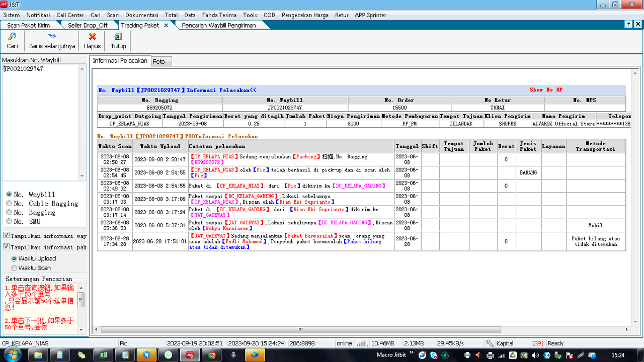
Task: Click the Waktu Upload column header
Action: click(x=160, y=146)
